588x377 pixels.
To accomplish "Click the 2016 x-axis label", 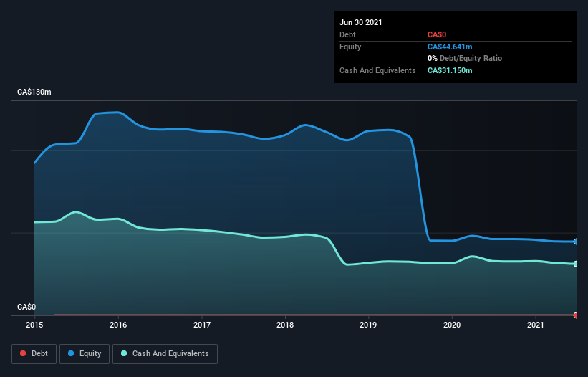I will (118, 325).
